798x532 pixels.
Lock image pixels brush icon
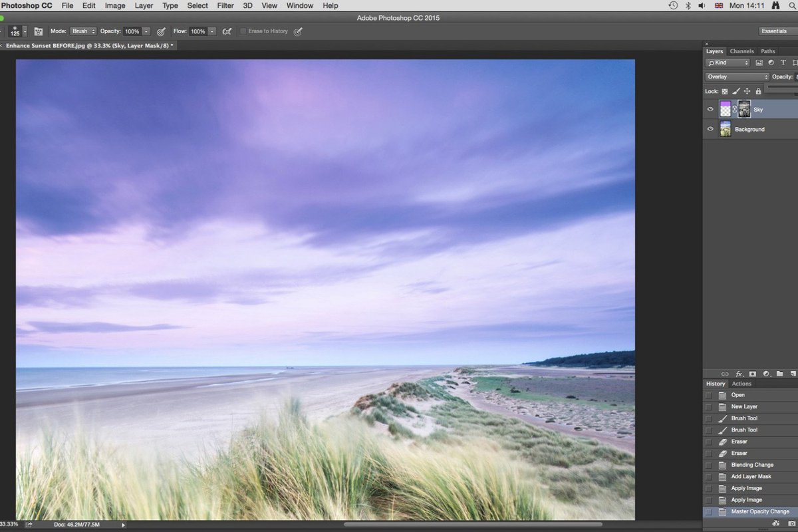(x=735, y=91)
